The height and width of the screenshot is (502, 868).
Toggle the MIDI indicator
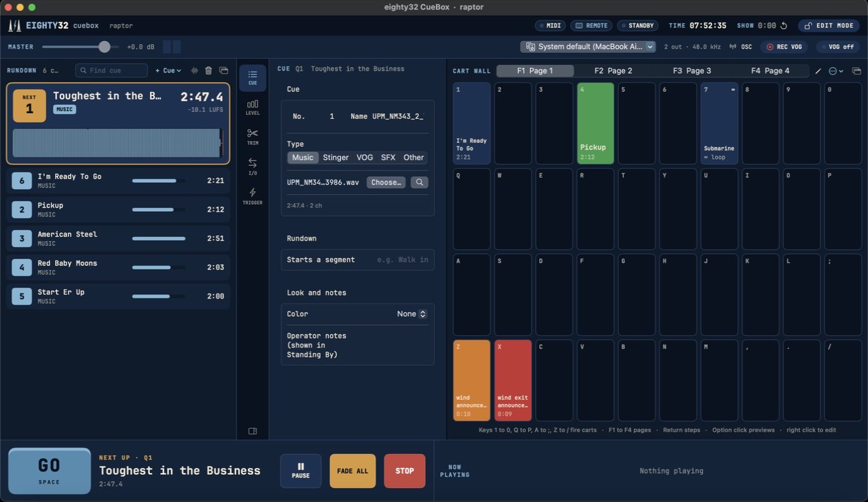coord(550,26)
